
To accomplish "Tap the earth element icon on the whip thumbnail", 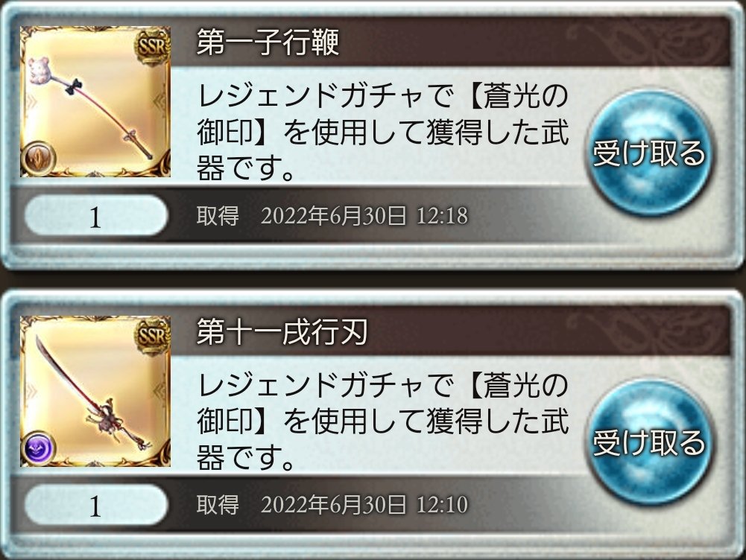I will point(39,159).
